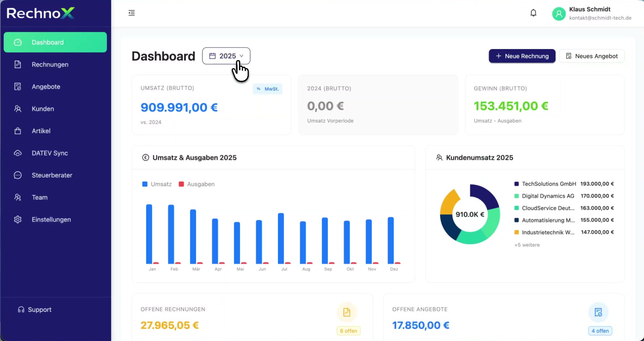Click the people icon beside Kundenumsatz 2025
644x341 pixels.
(439, 158)
